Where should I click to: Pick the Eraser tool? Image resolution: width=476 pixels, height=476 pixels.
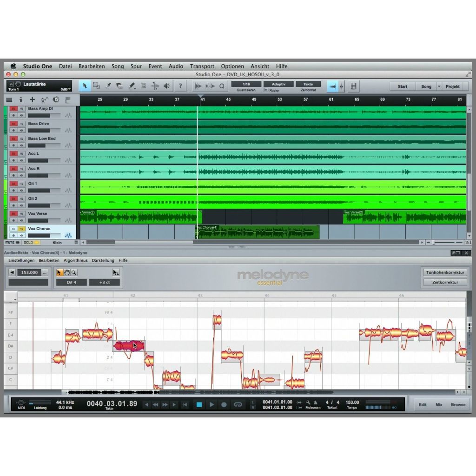pyautogui.click(x=119, y=86)
